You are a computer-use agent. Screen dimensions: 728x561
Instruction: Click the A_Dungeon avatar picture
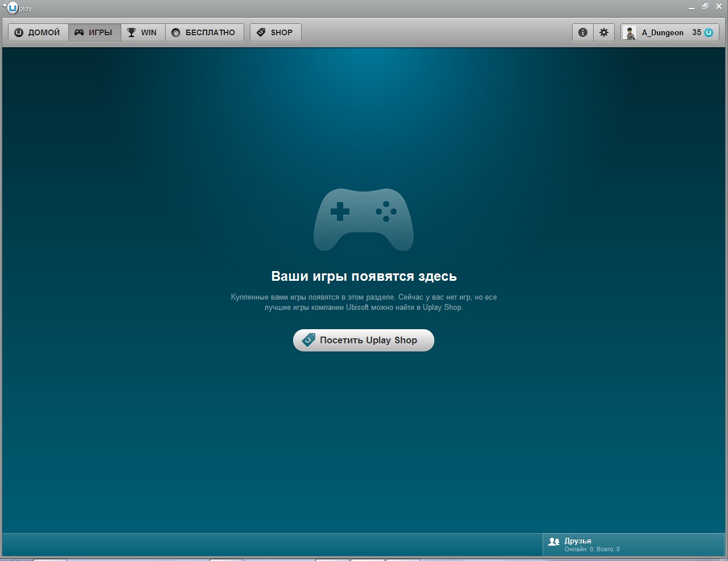point(630,32)
